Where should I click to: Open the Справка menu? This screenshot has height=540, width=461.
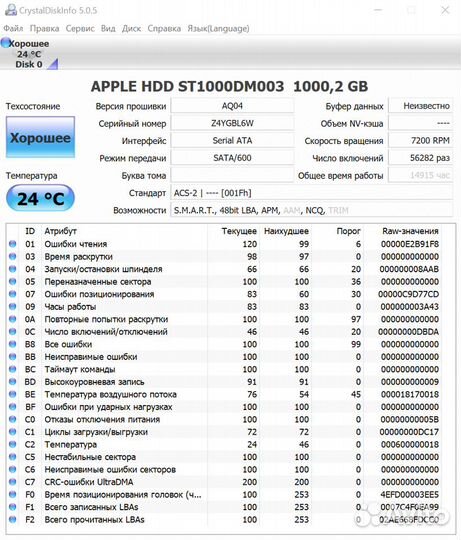[x=164, y=28]
